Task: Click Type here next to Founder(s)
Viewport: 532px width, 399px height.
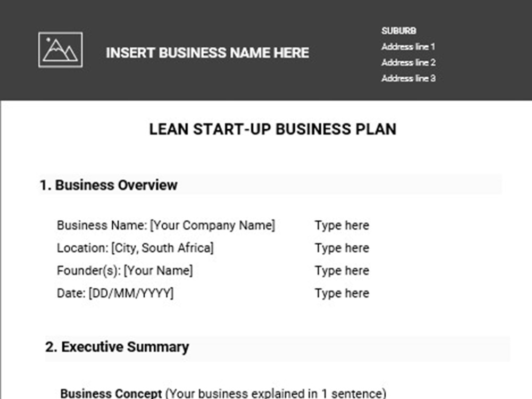Action: (x=342, y=271)
